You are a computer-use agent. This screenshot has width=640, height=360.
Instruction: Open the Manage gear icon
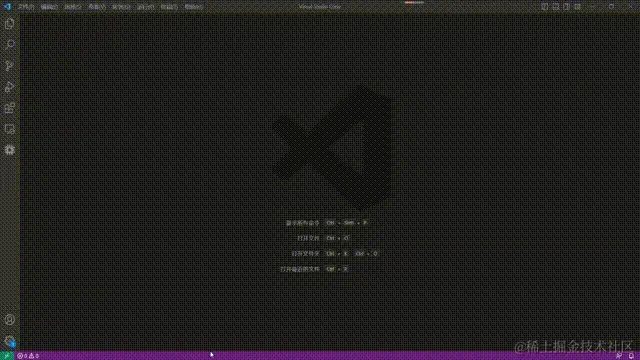pyautogui.click(x=10, y=341)
